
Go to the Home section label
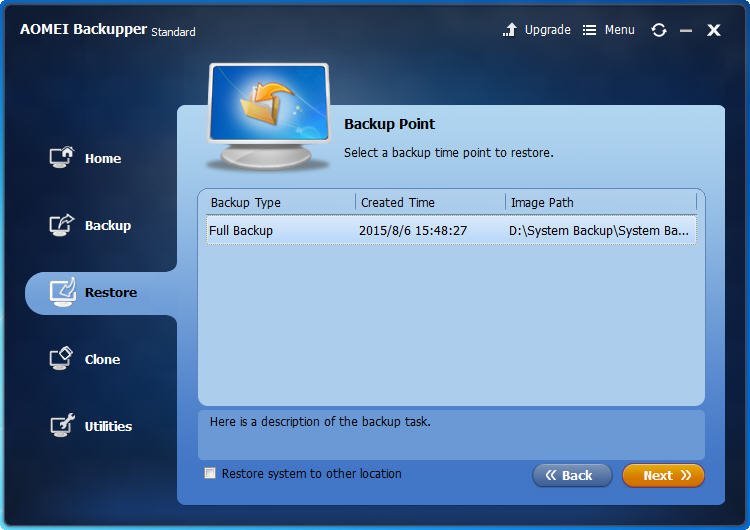(x=103, y=158)
